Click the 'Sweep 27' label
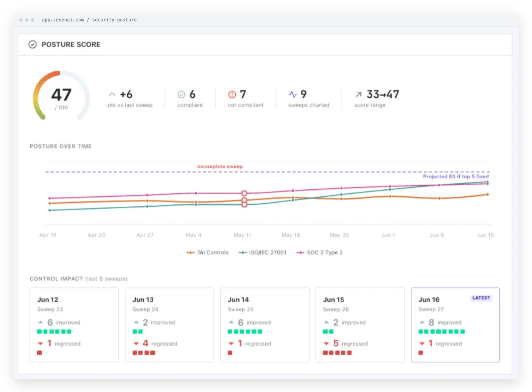Image resolution: width=532 pixels, height=392 pixels. tap(431, 310)
